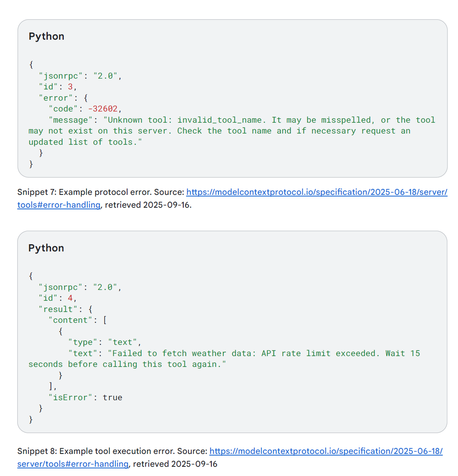Click the id value 3 in the first snippet
Viewport: 458px width, 476px height.
70,87
